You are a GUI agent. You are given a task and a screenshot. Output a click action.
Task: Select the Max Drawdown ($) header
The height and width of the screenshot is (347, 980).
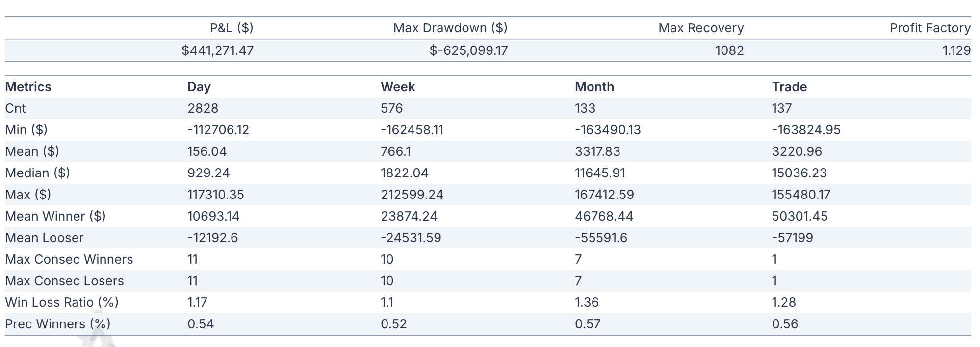click(450, 28)
